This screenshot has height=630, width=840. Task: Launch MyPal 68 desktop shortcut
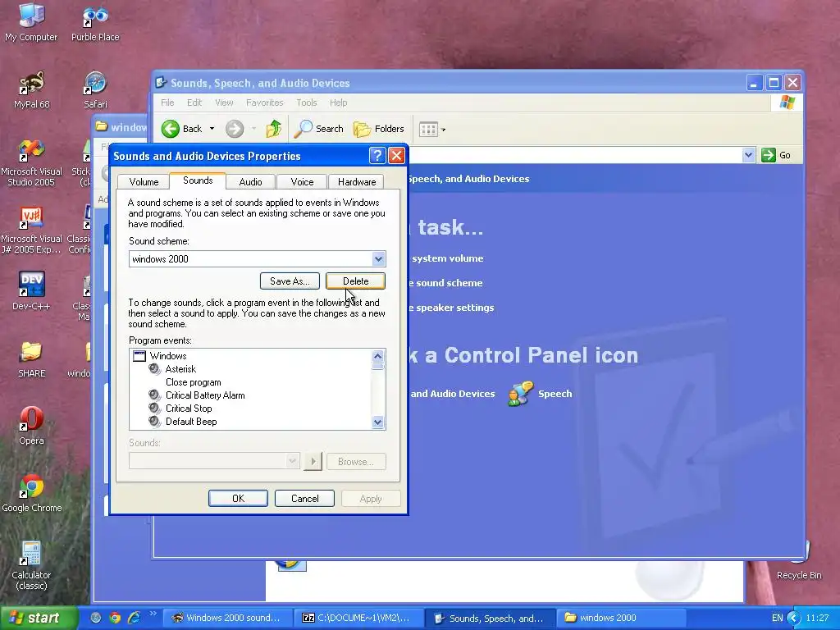coord(32,89)
